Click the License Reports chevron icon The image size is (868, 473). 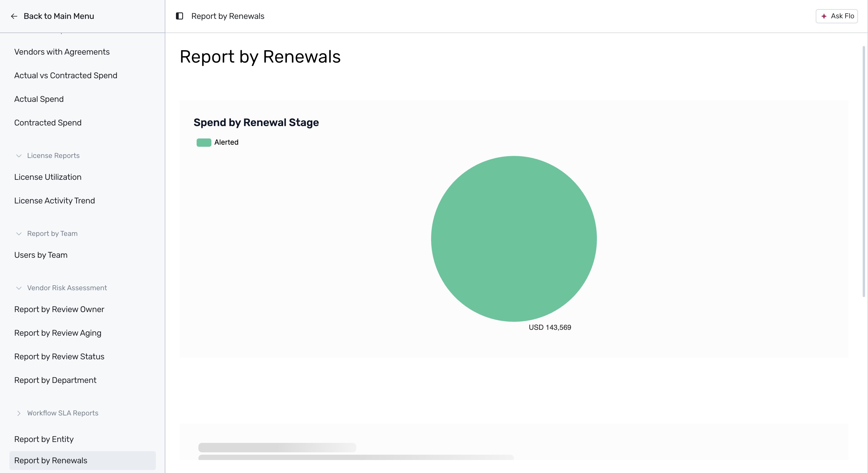19,156
